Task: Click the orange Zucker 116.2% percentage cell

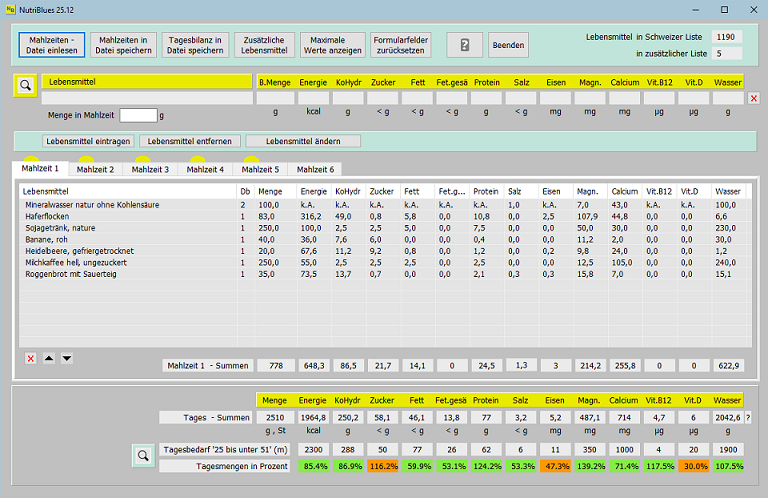Action: pyautogui.click(x=382, y=466)
